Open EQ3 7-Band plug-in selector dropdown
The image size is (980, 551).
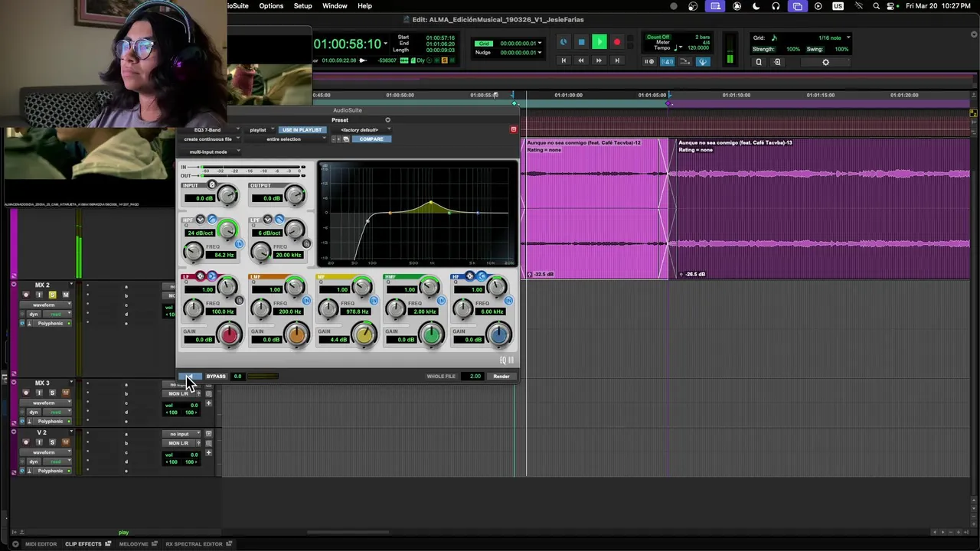[210, 130]
